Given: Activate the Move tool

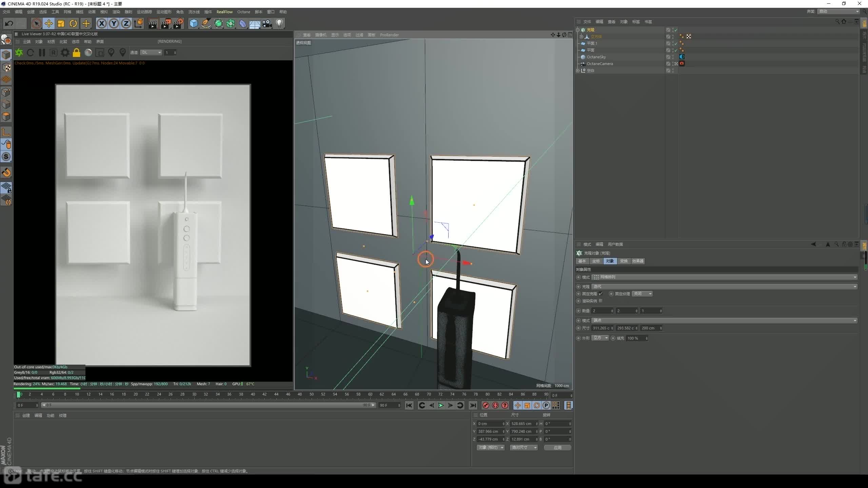Looking at the screenshot, I should pos(49,23).
